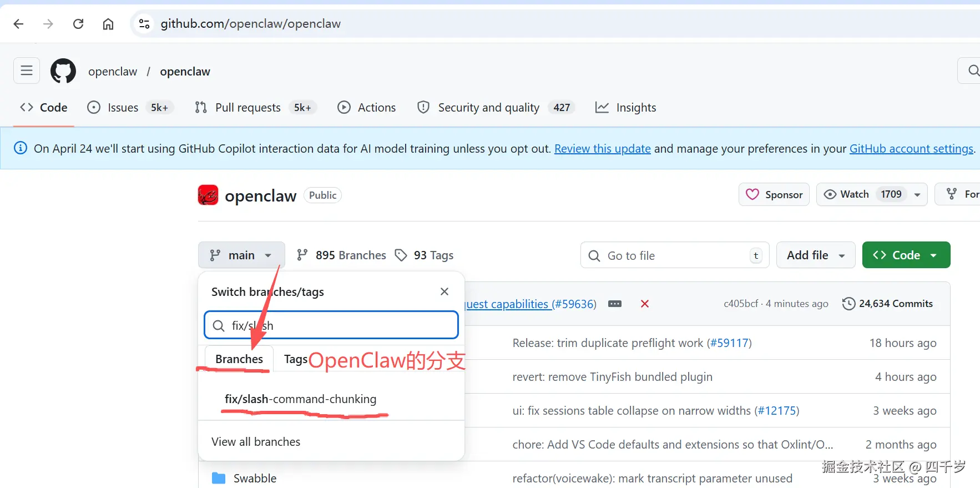Expand the main branch selector dropdown
Screen dimensions: 980x488
(241, 255)
